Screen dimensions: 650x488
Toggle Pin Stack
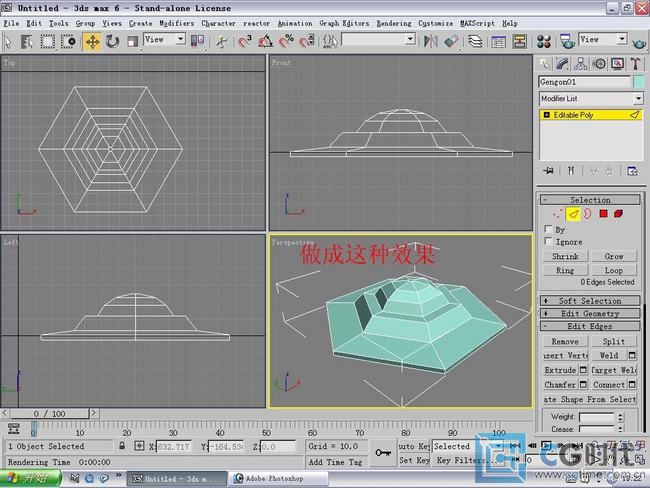(x=548, y=170)
